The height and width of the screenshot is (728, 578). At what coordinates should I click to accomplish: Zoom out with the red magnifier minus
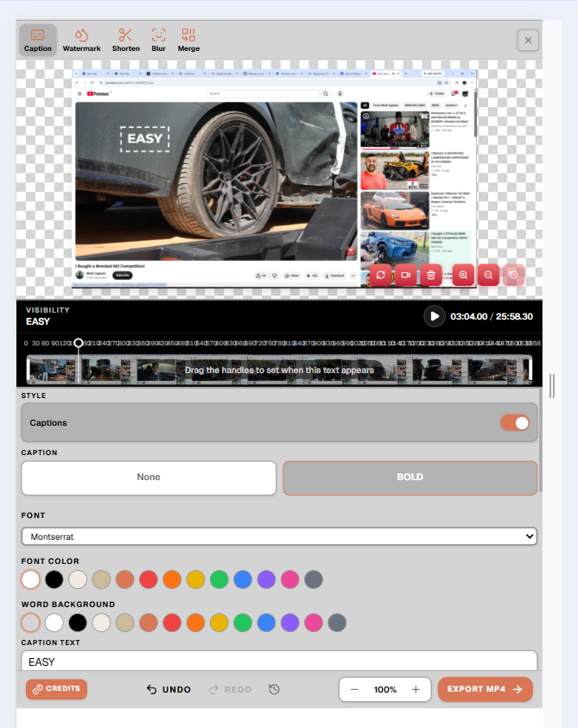coord(488,275)
